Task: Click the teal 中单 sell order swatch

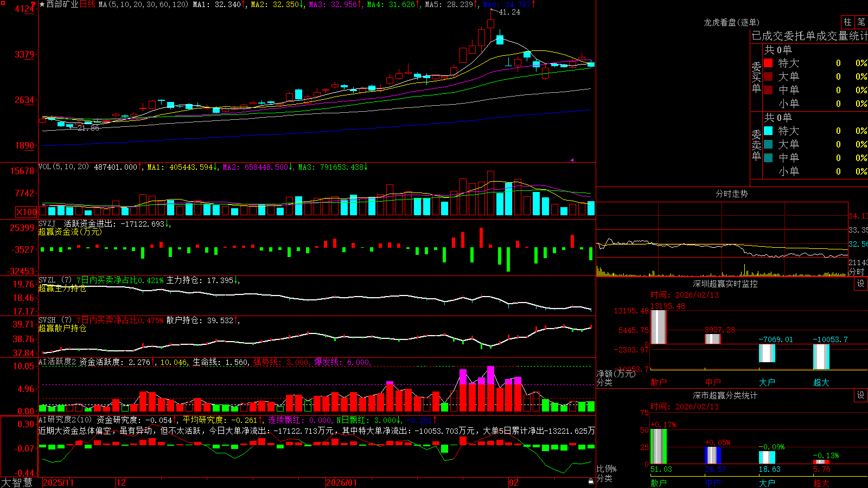Action: (x=768, y=158)
